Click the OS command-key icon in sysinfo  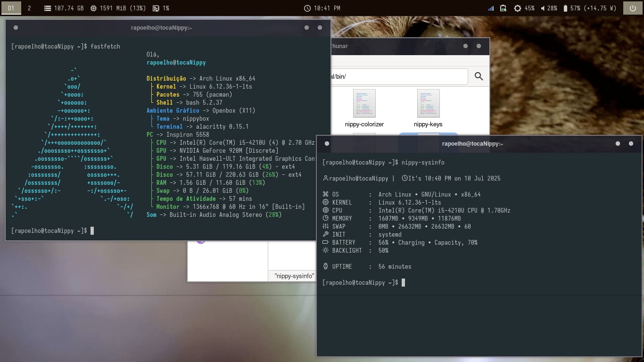point(325,194)
